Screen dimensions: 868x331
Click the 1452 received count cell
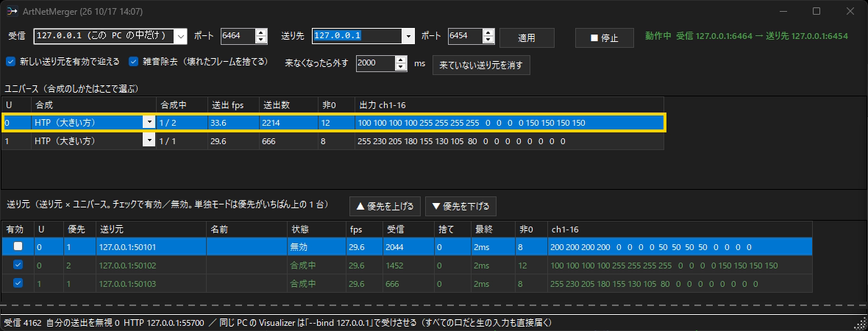(x=409, y=265)
